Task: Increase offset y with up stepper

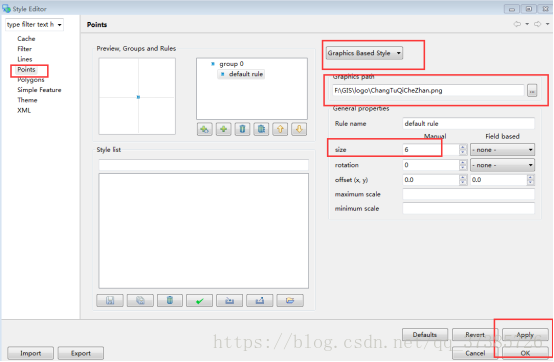Action: (530, 177)
